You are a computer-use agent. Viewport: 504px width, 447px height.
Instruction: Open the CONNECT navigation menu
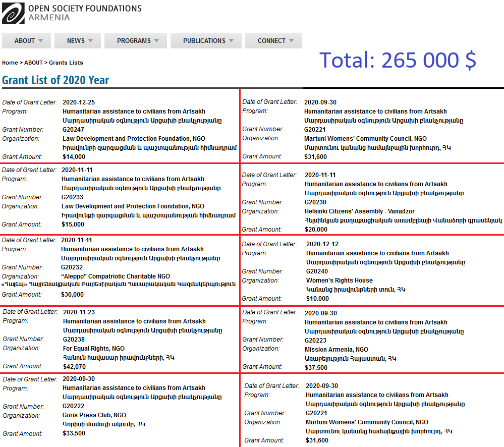[x=272, y=41]
